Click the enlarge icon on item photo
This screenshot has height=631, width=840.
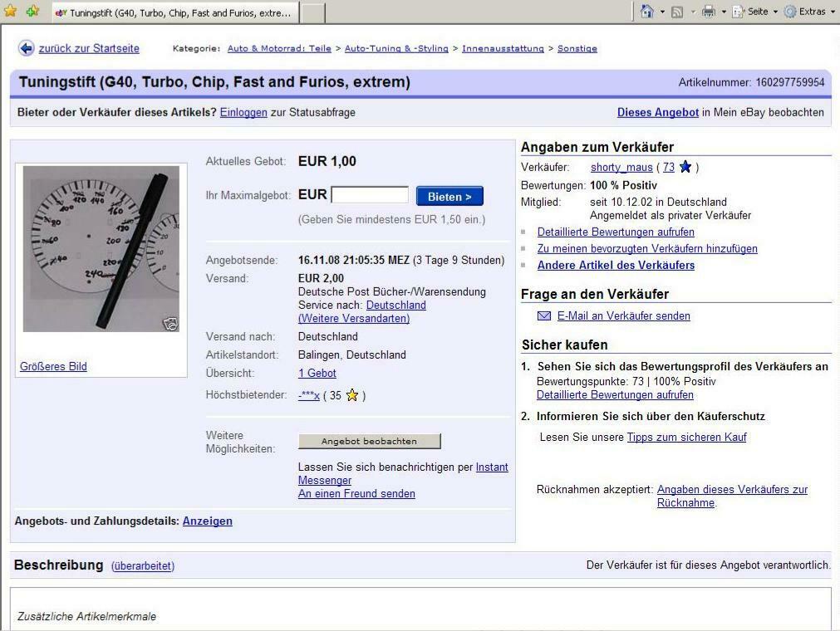click(170, 324)
